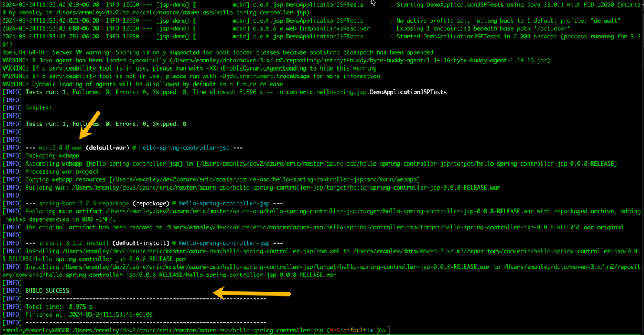This screenshot has width=644, height=335.
Task: Click the Results: heading line
Action: tap(38, 108)
